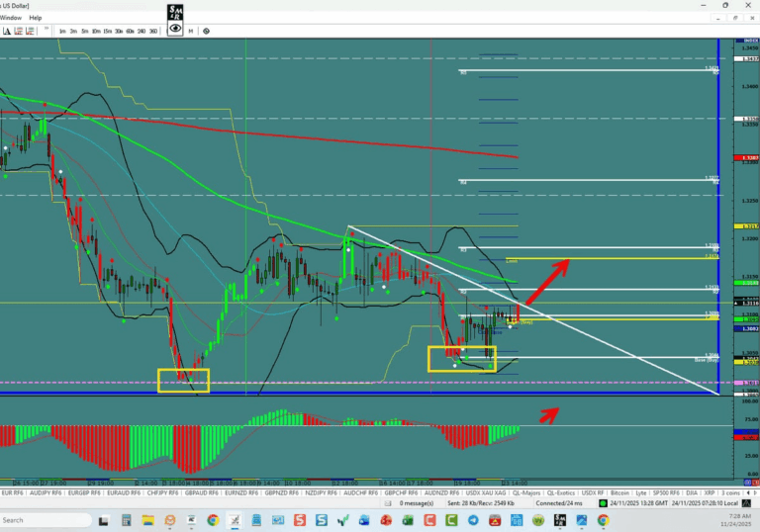Switch chart to 240 timeframe
The image size is (760, 532).
142,31
